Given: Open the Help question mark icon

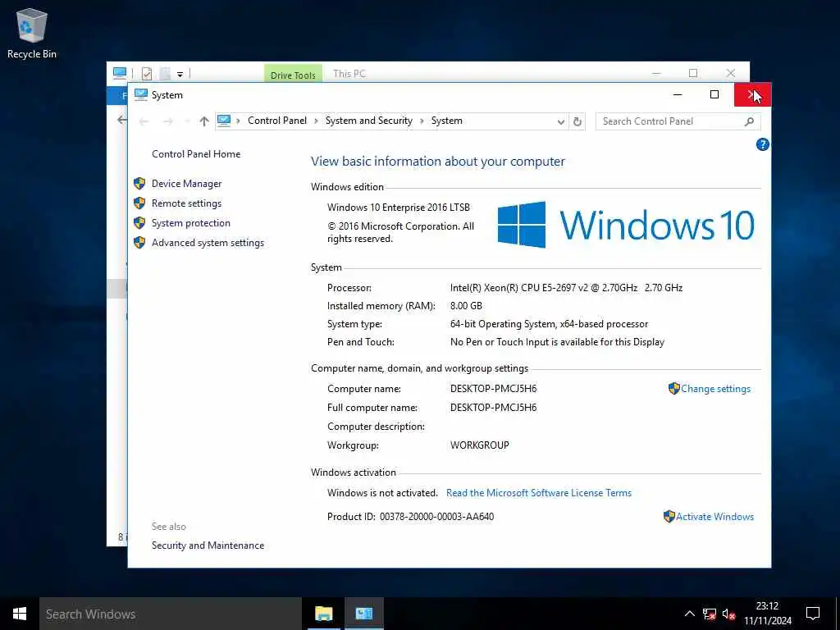Looking at the screenshot, I should 762,144.
